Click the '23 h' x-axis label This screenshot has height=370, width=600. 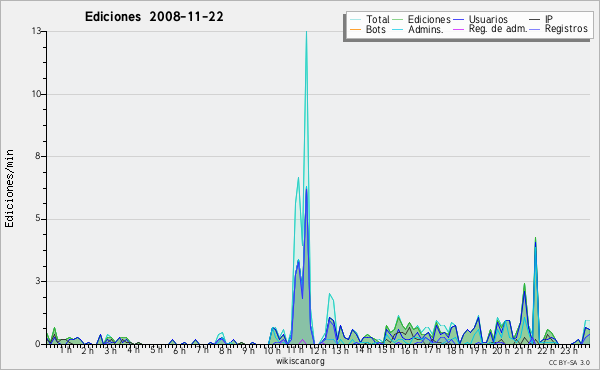point(569,350)
